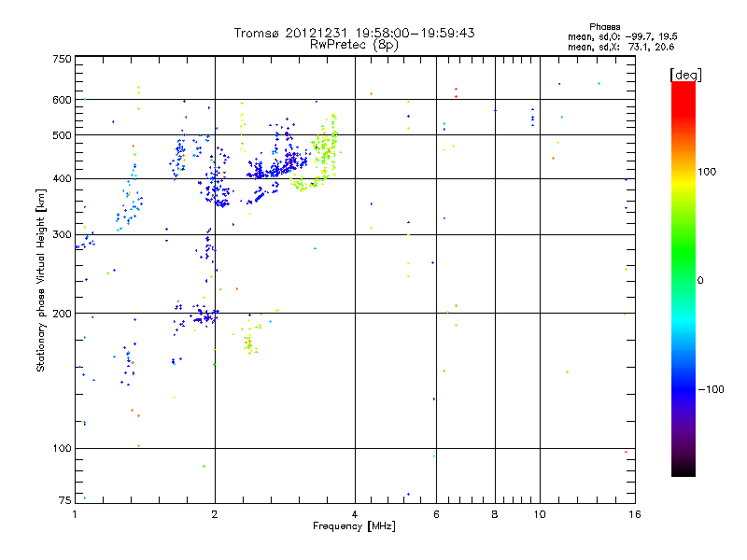Click the "Frequency [MHz]" axis label
The image size is (747, 560).
click(x=354, y=526)
